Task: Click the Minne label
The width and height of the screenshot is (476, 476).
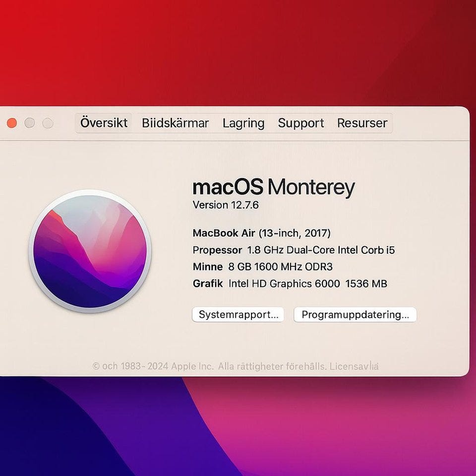Action: click(208, 267)
